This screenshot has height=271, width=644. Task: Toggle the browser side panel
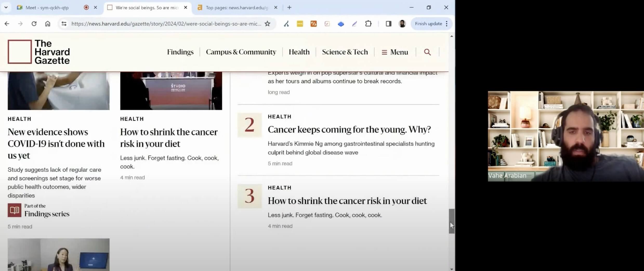point(389,24)
